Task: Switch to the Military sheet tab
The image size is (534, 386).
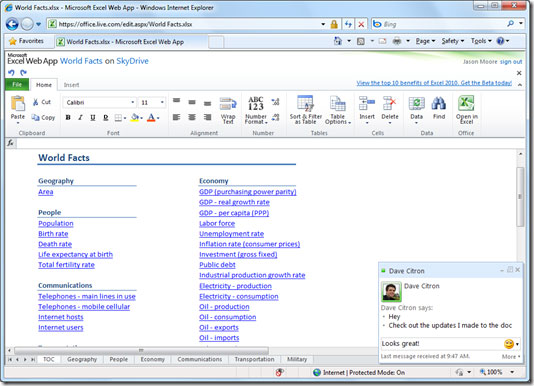Action: point(297,359)
